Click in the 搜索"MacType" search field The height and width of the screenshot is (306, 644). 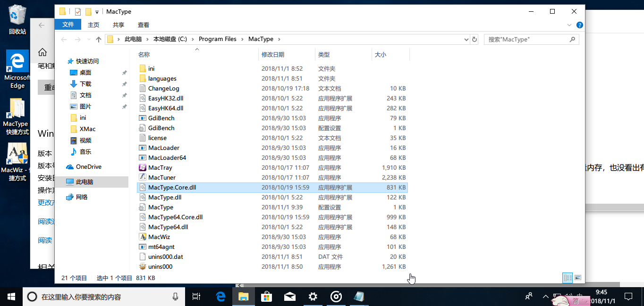pos(532,40)
